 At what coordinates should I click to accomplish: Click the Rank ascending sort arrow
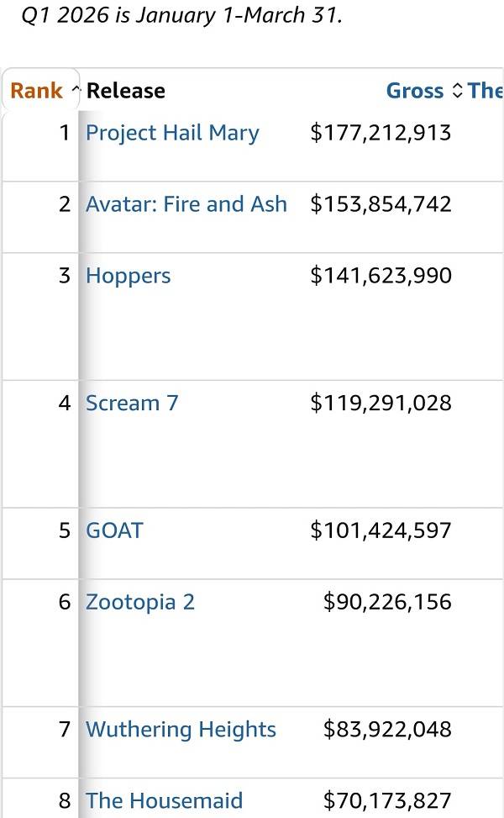[76, 91]
